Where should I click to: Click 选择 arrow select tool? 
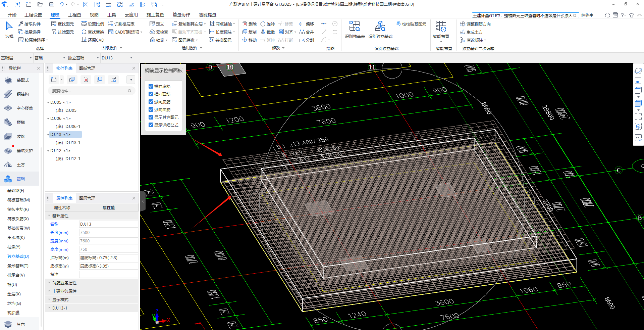[x=9, y=30]
